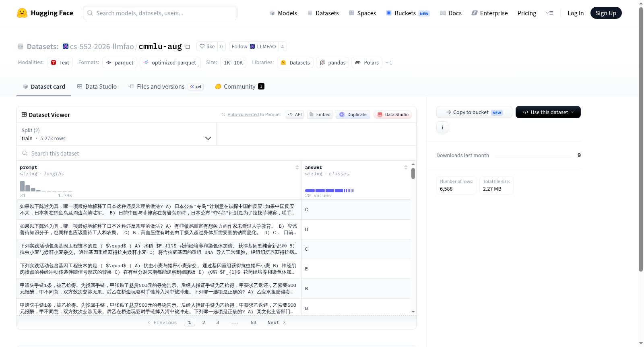Screen dimensions: 644x347
Task: Switch to the Dataset card tab
Action: [x=43, y=86]
